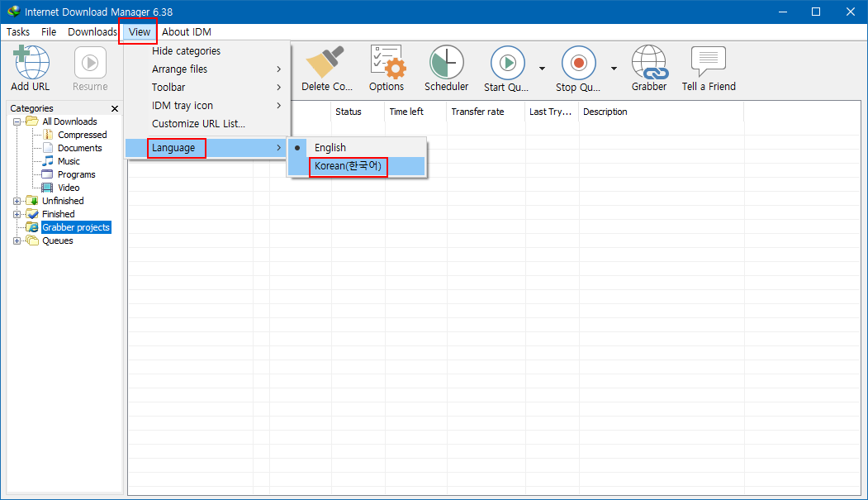Click the Documents category icon
The image size is (868, 500).
48,148
